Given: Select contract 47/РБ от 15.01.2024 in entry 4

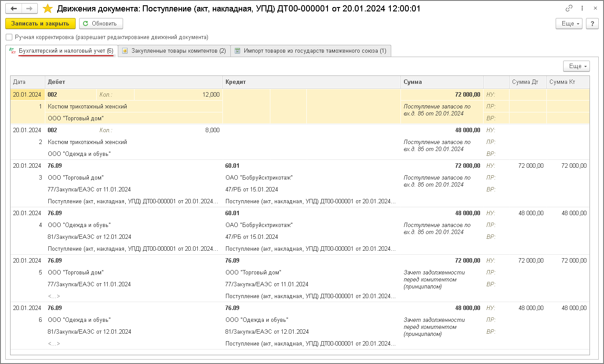Looking at the screenshot, I should [251, 237].
